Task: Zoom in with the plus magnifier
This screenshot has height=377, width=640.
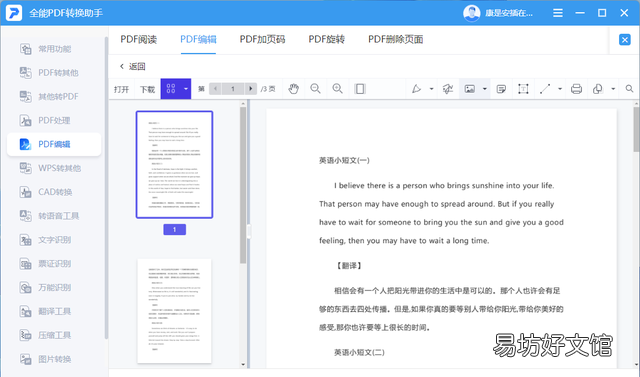Action: pos(338,89)
